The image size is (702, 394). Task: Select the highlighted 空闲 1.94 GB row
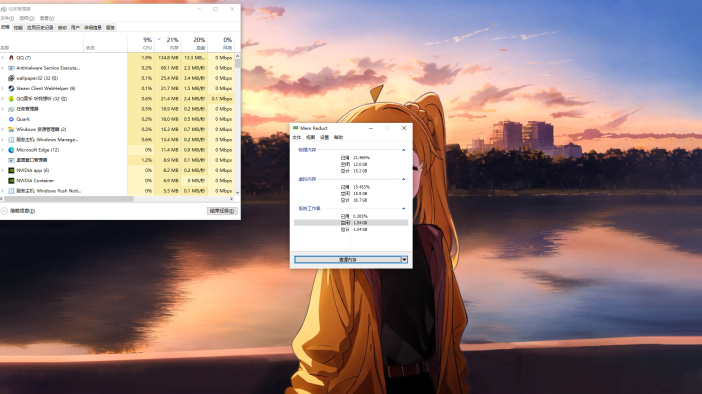point(351,223)
